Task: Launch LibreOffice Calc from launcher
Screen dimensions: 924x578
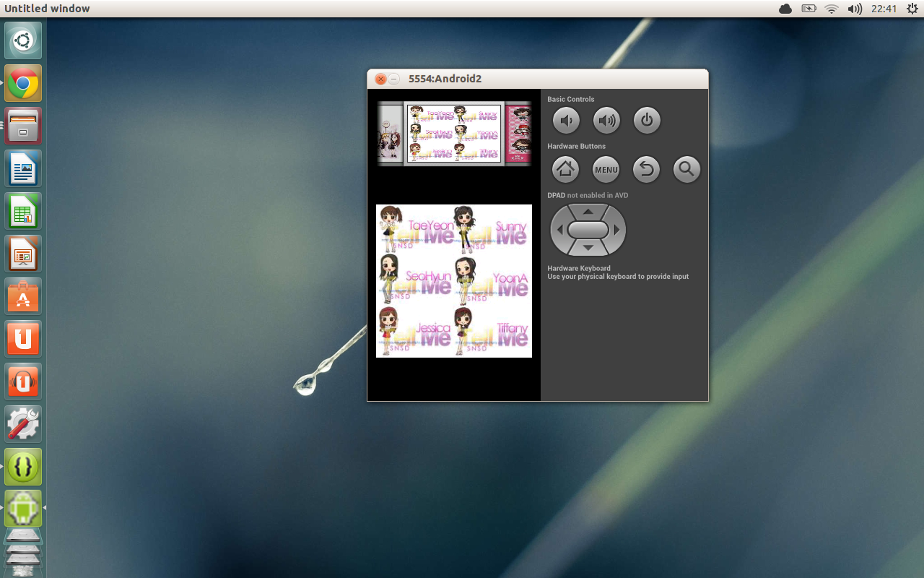Action: [23, 211]
